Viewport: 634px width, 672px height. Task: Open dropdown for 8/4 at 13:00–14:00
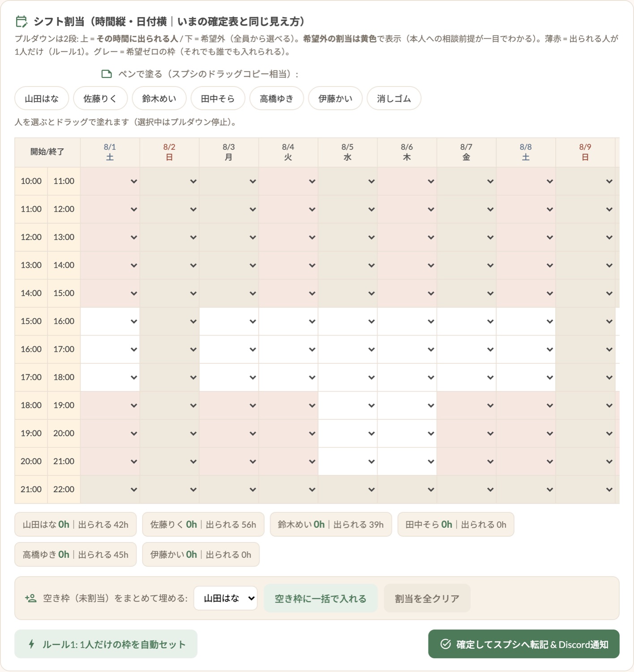tap(288, 265)
